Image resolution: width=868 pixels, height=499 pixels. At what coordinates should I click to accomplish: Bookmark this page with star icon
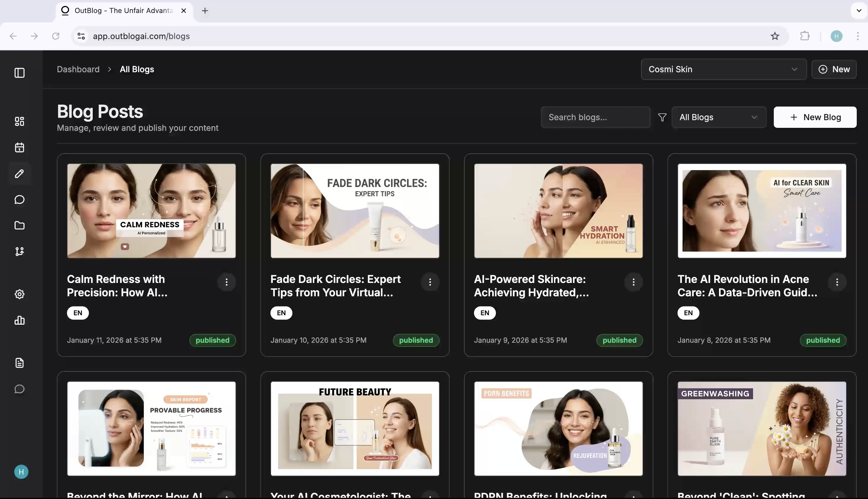775,36
